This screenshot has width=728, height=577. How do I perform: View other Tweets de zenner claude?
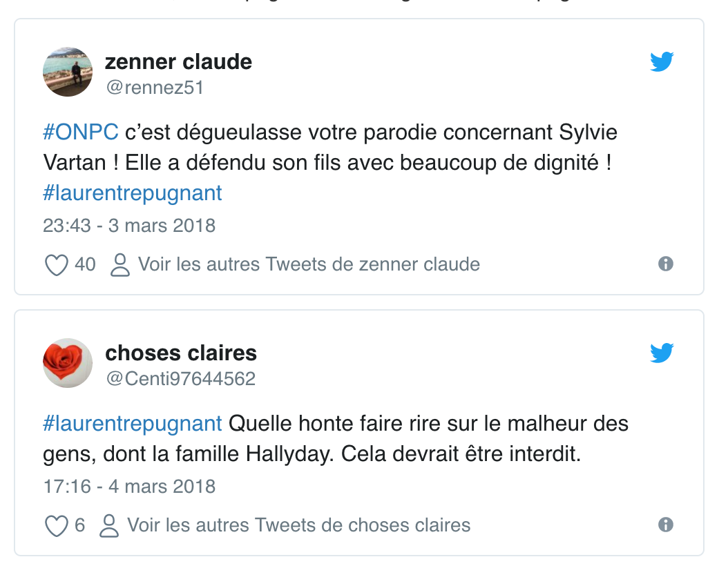(309, 264)
